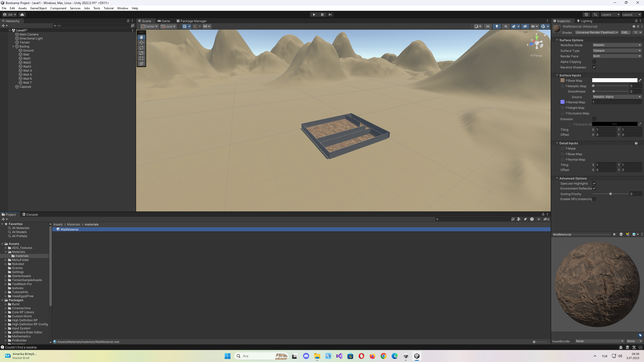The image size is (644, 362).
Task: Open Workflow Mode dropdown
Action: point(617,45)
